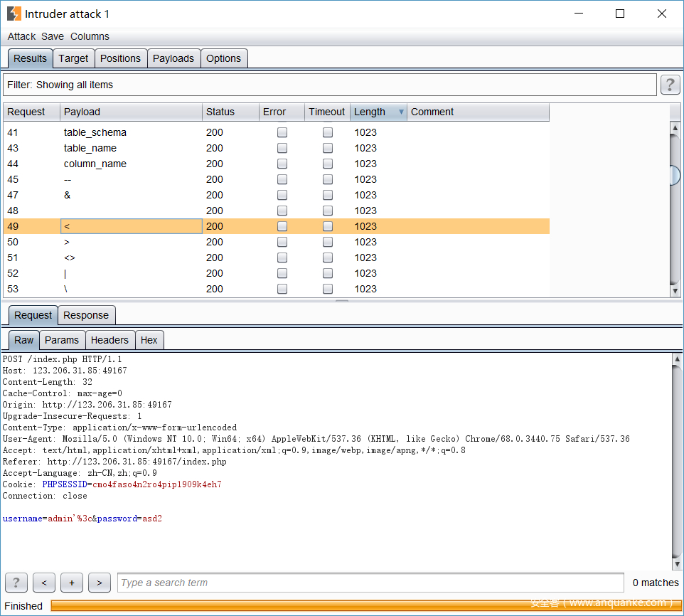
Task: Maximize the Intruder attack window
Action: pyautogui.click(x=620, y=14)
